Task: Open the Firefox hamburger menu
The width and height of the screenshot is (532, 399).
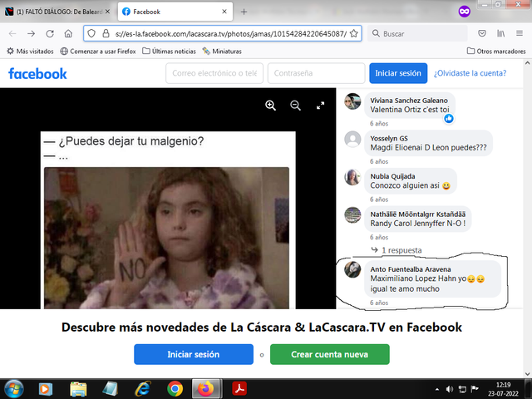Action: click(x=520, y=33)
